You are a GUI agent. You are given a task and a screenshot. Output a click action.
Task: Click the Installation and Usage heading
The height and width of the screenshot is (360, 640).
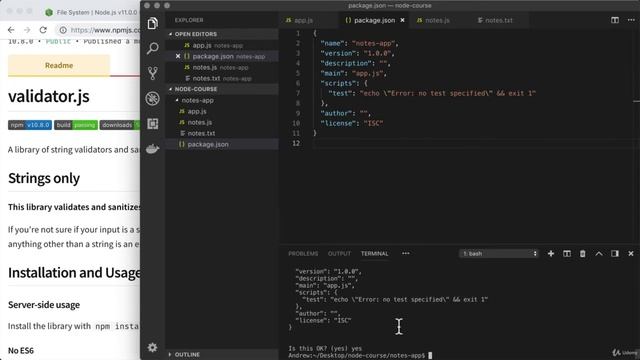click(x=74, y=273)
